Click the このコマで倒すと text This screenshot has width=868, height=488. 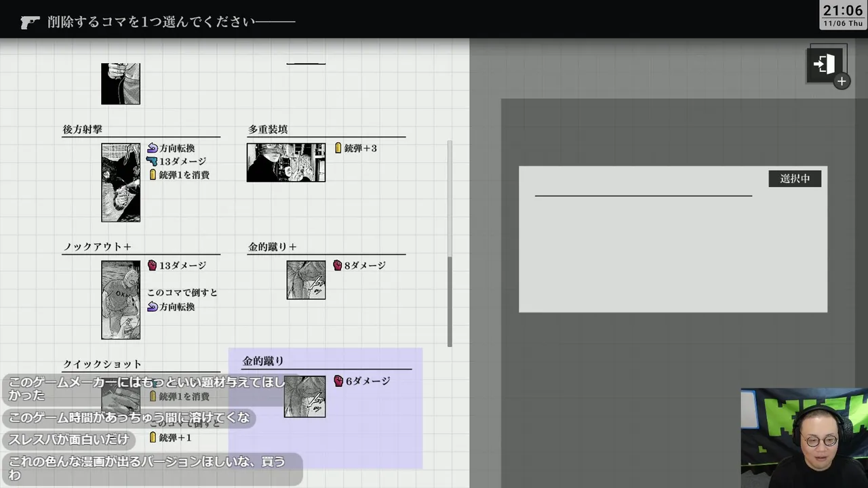coord(182,293)
